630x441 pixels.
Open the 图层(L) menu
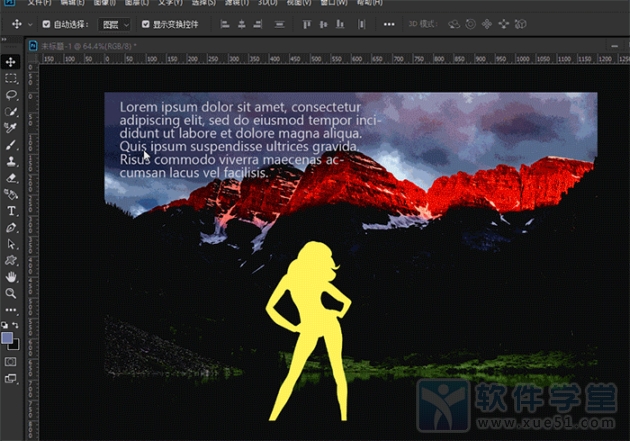137,2
